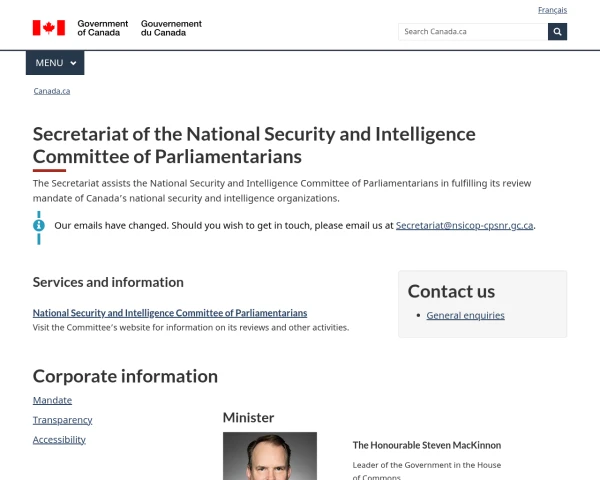This screenshot has height=480, width=600.
Task: Focus the Search Canada.ca input field
Action: (472, 32)
